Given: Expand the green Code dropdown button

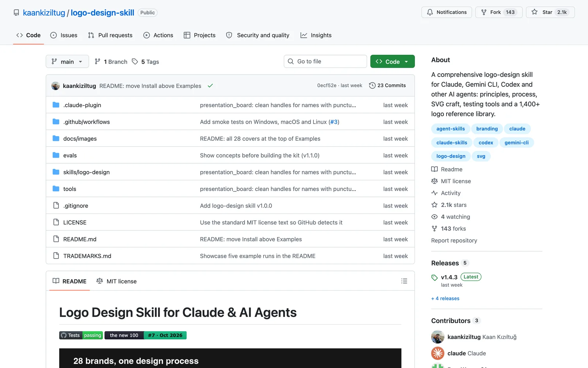Looking at the screenshot, I should 392,61.
